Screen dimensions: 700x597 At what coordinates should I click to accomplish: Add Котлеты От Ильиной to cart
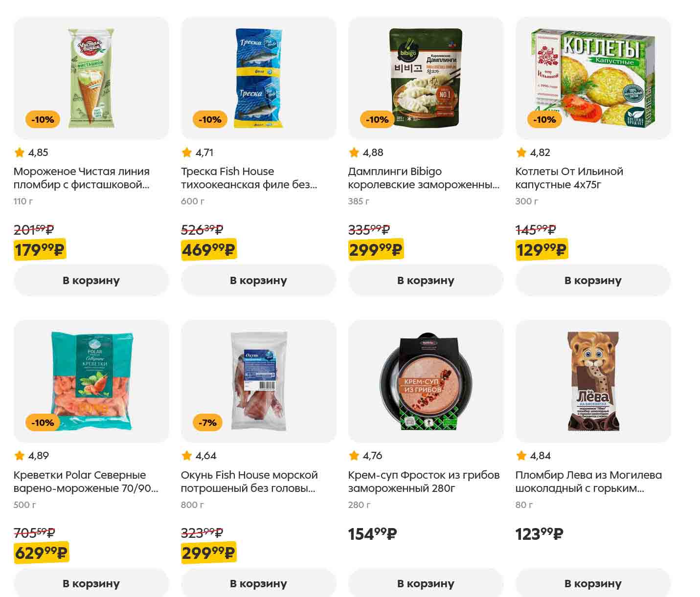click(593, 281)
